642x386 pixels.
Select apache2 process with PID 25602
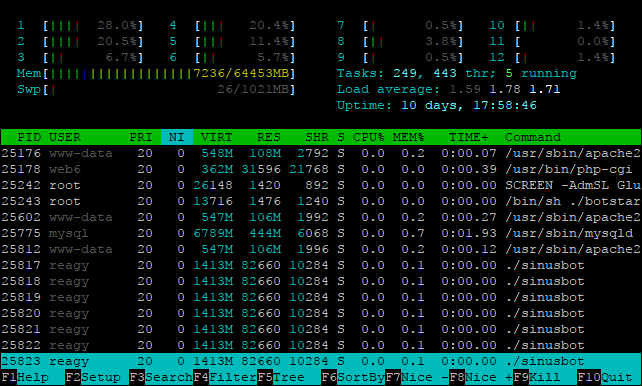coord(321,217)
